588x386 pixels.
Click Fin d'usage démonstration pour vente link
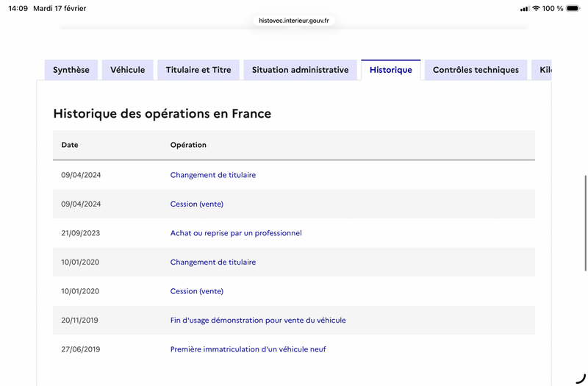[x=258, y=320]
